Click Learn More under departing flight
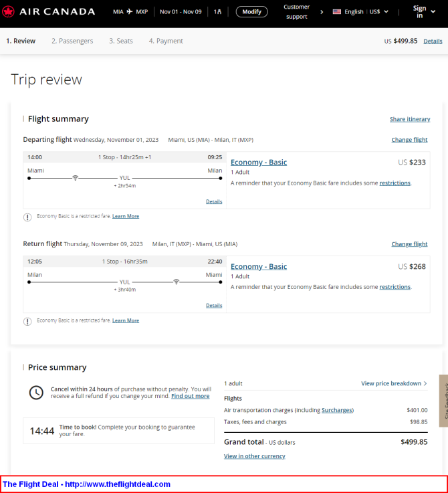 tap(126, 216)
